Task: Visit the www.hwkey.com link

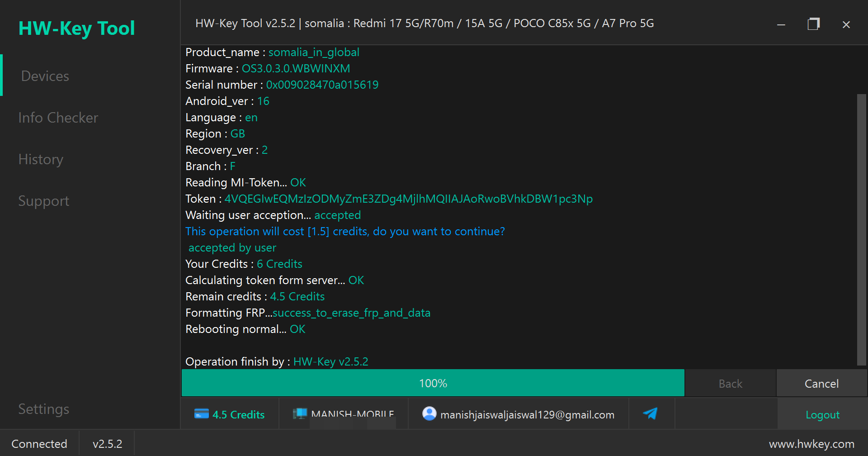Action: click(811, 444)
